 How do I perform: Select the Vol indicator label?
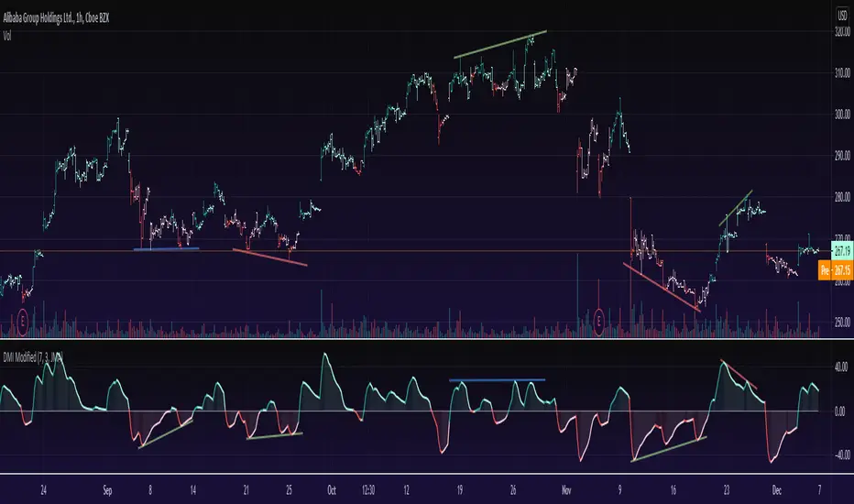7,37
